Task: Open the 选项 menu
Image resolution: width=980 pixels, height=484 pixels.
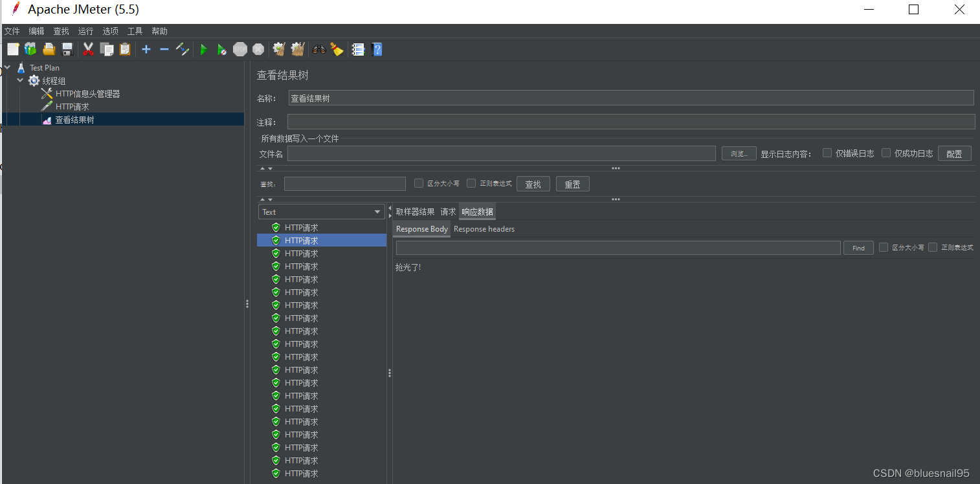Action: (110, 31)
